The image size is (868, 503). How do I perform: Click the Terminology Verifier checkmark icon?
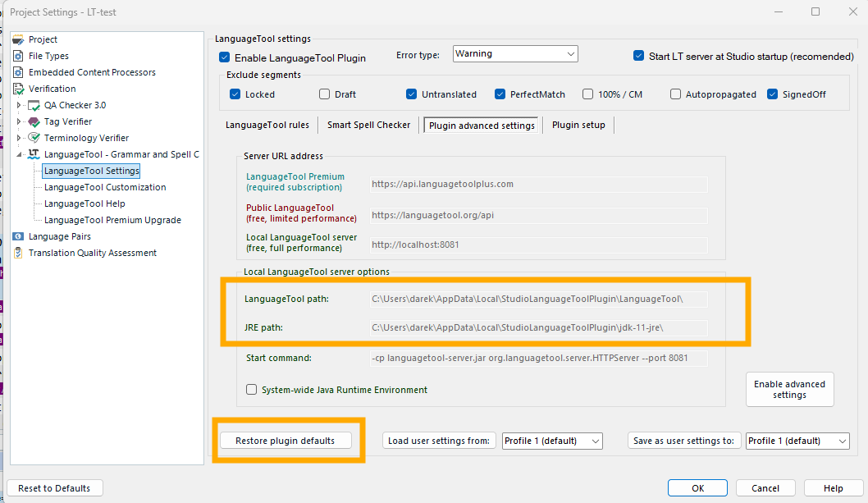click(x=34, y=138)
